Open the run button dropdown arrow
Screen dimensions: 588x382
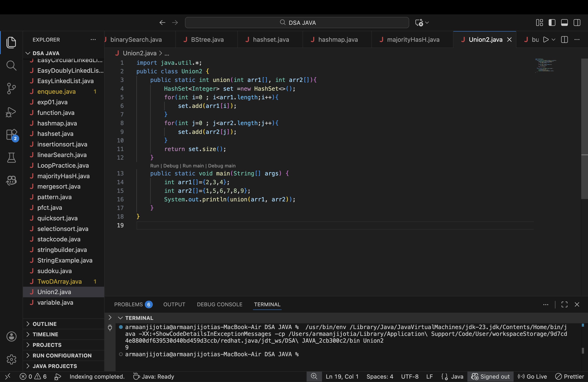click(553, 40)
